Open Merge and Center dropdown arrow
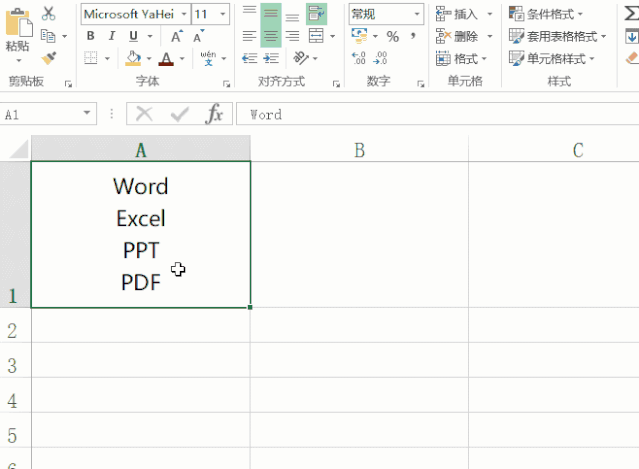Image resolution: width=639 pixels, height=469 pixels. tap(333, 36)
